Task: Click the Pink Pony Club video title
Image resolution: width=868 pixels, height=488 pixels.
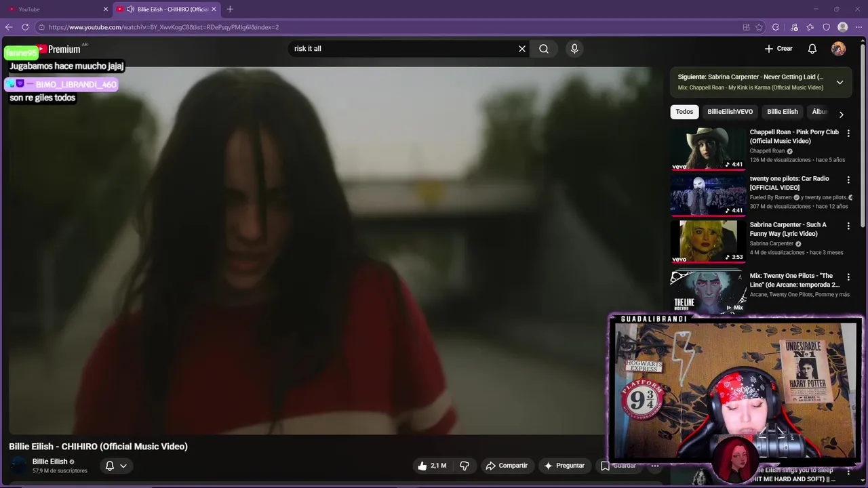Action: point(794,136)
